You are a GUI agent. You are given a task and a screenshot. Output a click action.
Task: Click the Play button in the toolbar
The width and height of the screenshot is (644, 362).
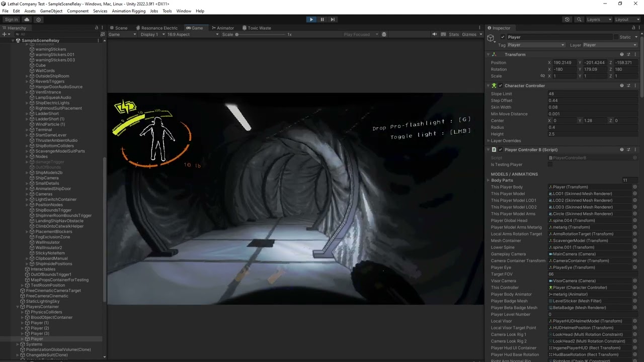[x=311, y=20]
